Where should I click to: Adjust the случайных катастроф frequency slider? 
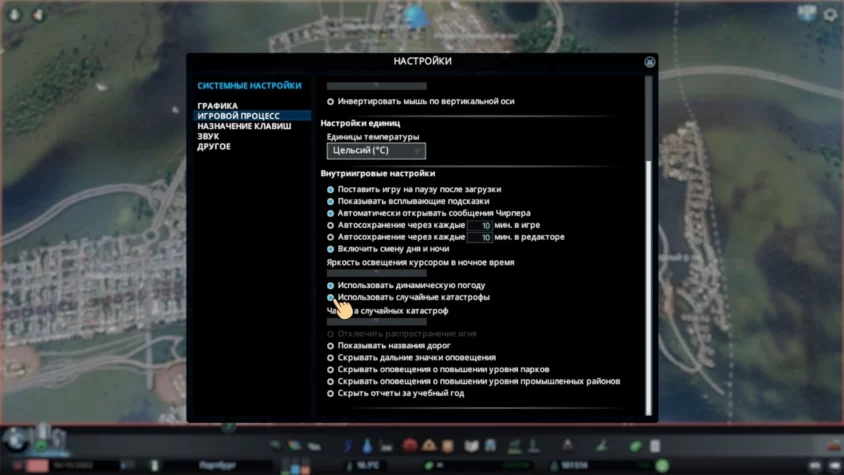point(376,322)
